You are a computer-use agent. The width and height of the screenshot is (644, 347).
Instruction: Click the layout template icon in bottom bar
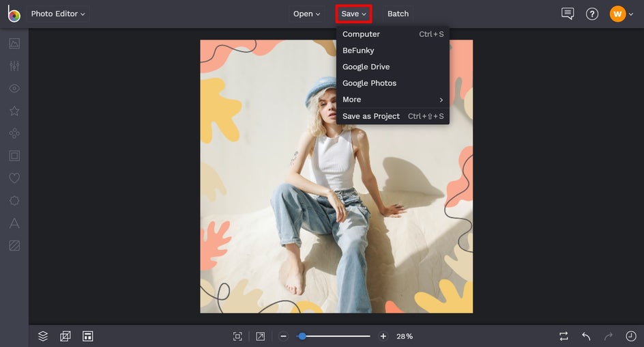(x=87, y=336)
